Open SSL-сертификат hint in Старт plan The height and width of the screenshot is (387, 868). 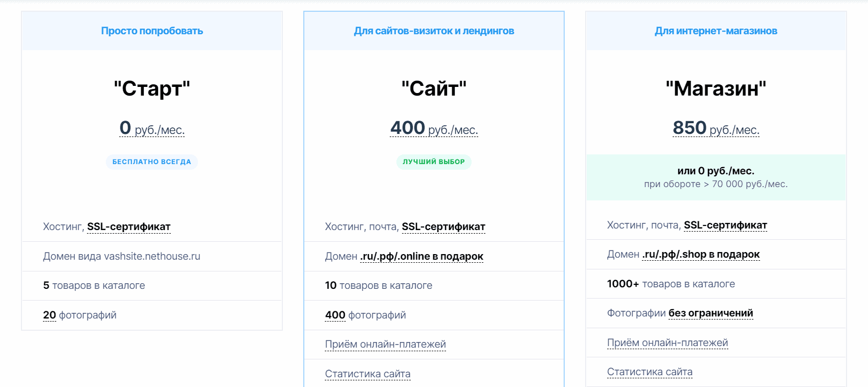pos(129,226)
